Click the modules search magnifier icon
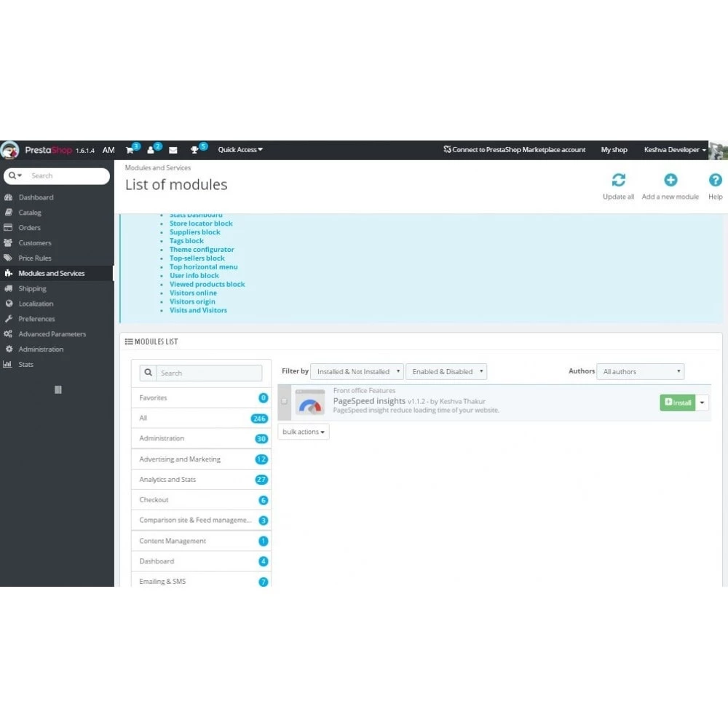 point(148,372)
